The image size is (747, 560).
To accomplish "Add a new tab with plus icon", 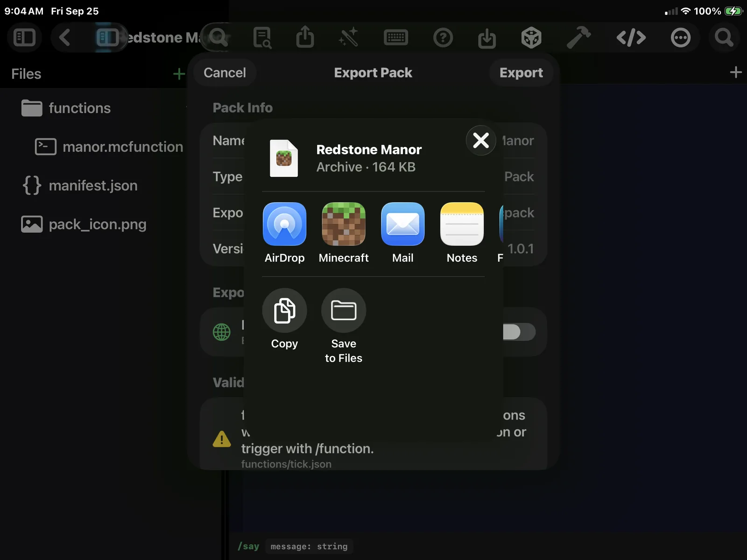I will [x=735, y=72].
